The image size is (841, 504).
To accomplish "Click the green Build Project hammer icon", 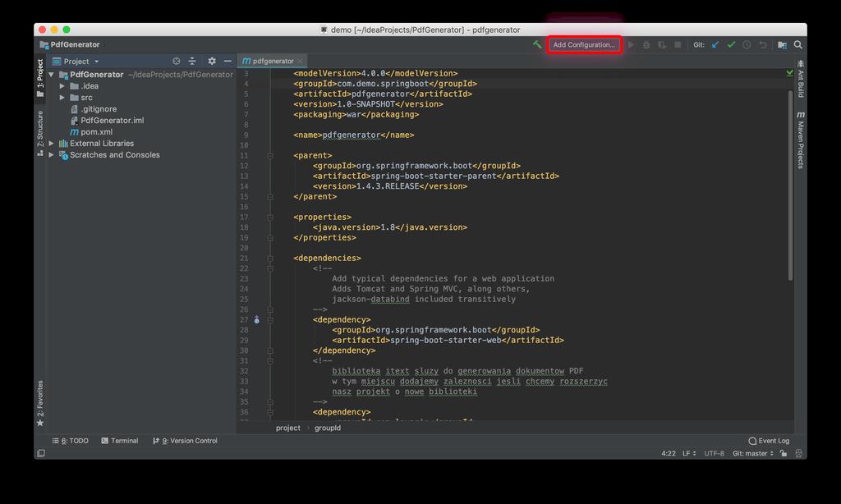I will 537,45.
